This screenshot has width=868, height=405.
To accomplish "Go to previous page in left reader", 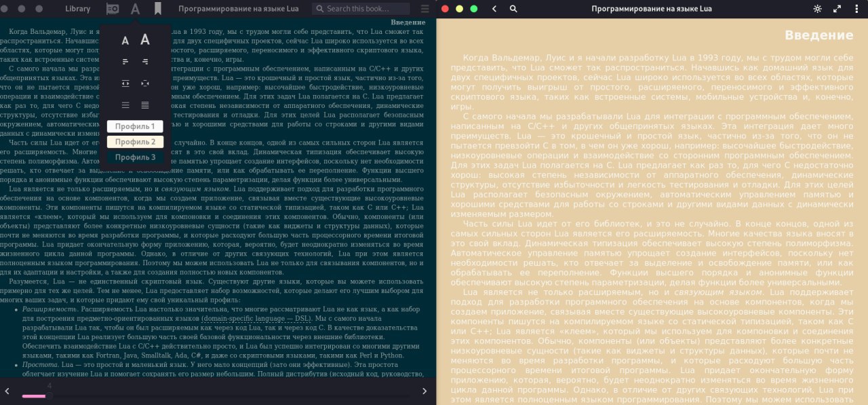I will point(7,391).
